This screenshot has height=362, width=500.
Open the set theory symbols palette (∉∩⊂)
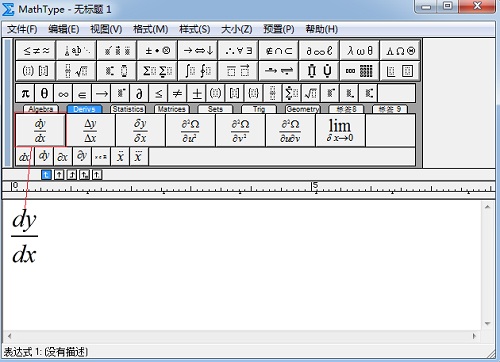click(x=279, y=51)
